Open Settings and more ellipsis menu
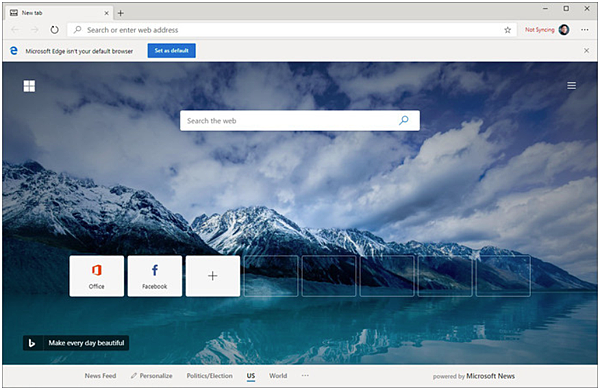Screen dimensions: 600x390 [x=584, y=30]
